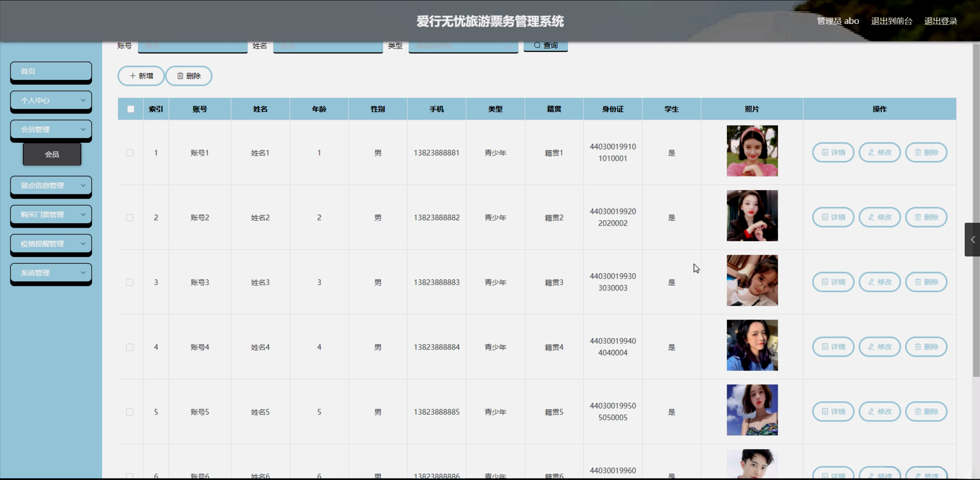Open 详情 details for 账号4 row
The width and height of the screenshot is (980, 480).
coord(833,347)
